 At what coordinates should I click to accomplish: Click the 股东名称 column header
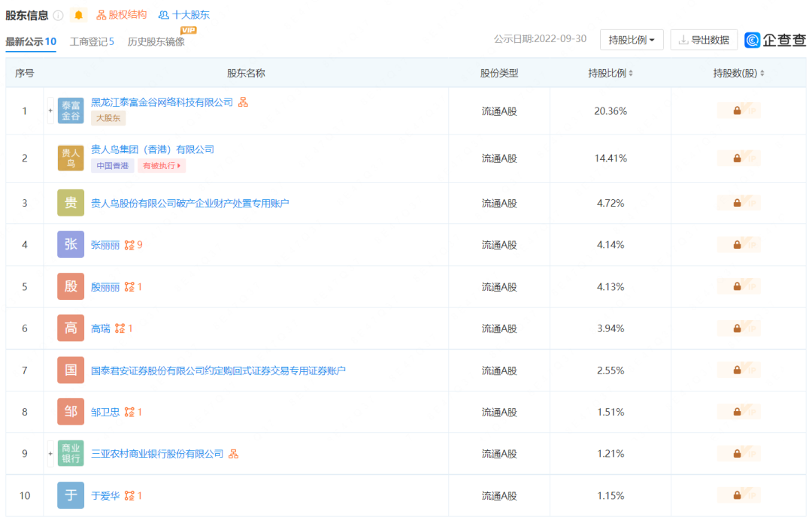pyautogui.click(x=246, y=74)
